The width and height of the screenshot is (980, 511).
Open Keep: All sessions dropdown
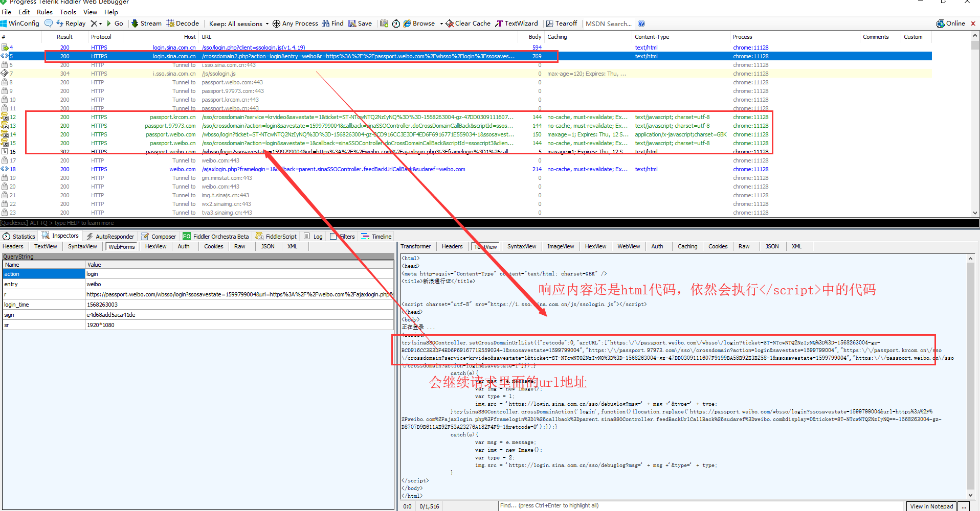pos(239,24)
